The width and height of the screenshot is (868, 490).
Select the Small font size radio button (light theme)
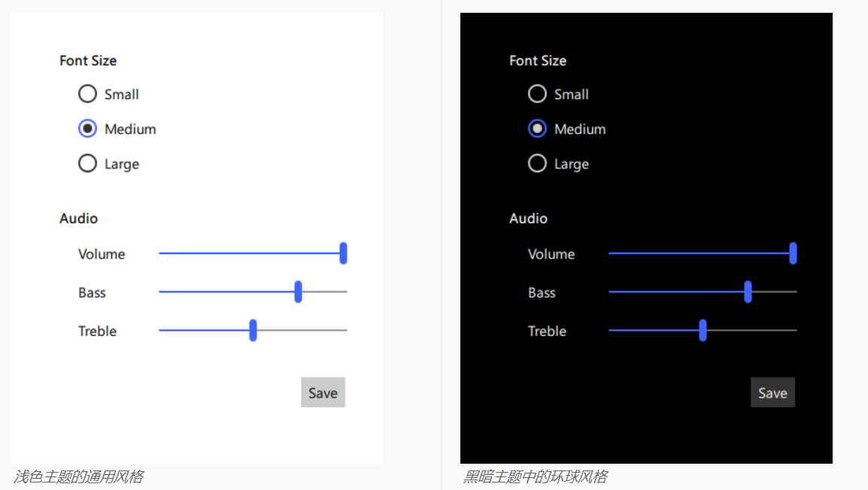tap(87, 93)
